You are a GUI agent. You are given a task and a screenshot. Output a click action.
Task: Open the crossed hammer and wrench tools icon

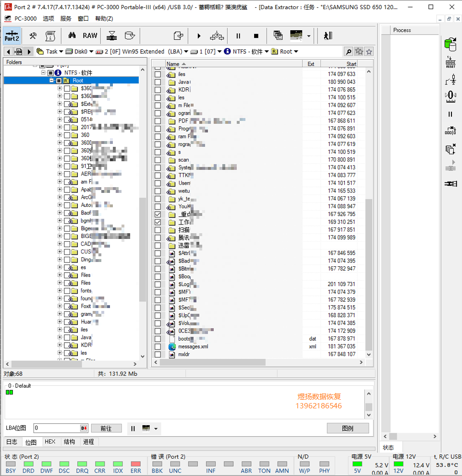click(x=33, y=36)
